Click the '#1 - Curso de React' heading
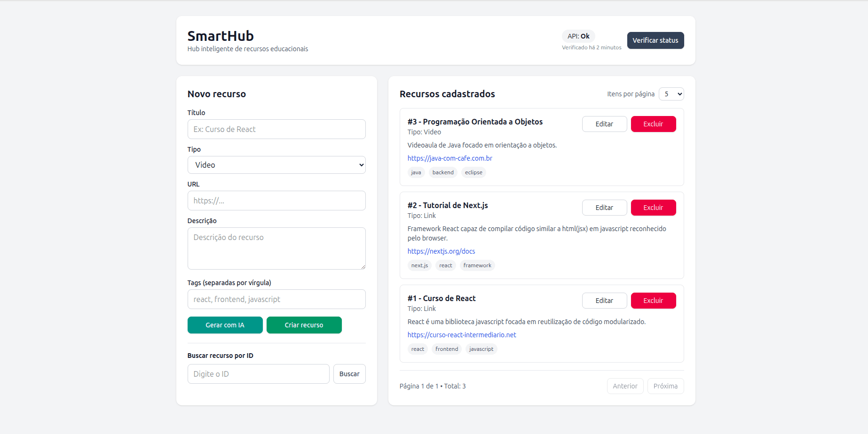868x434 pixels. click(x=442, y=298)
